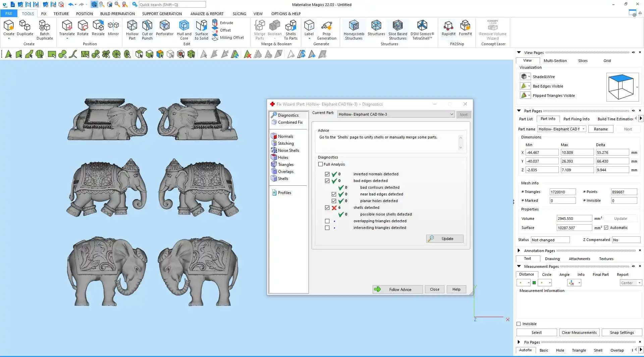Switch to the Multi-Section tab
The height and width of the screenshot is (357, 644).
555,61
